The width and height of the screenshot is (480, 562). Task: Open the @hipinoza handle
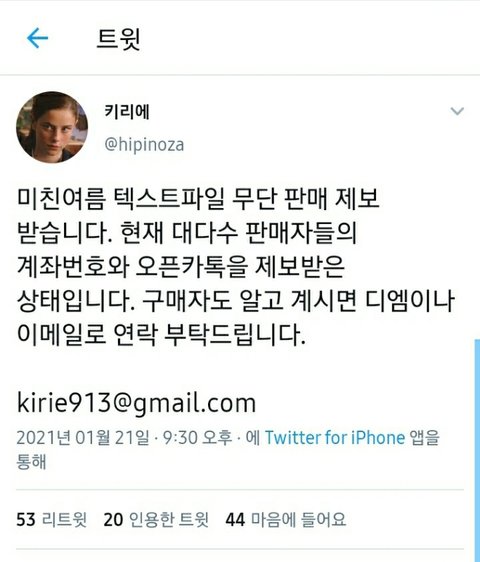pyautogui.click(x=144, y=144)
